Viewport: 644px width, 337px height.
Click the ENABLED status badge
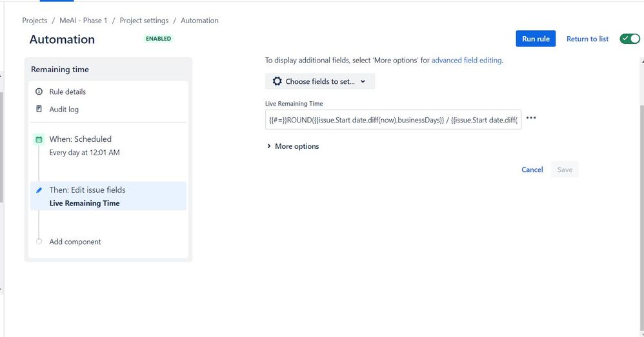(x=159, y=39)
